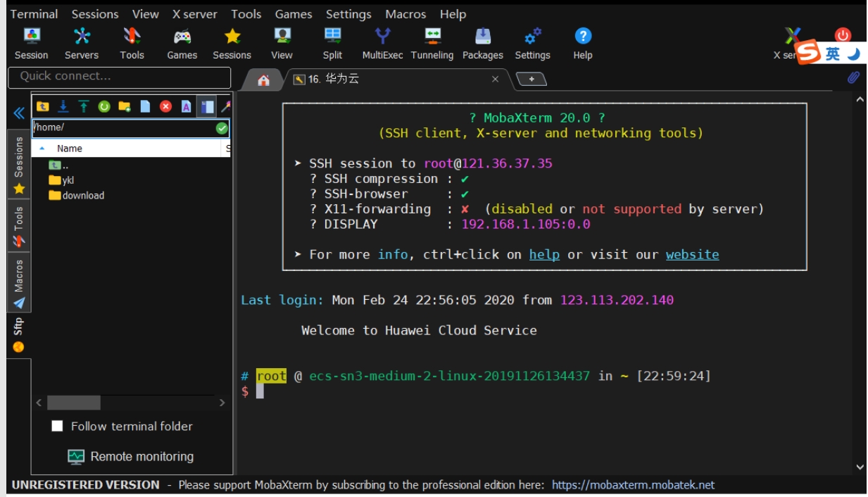
Task: Confirm the /home/ path with green check
Action: (x=222, y=128)
